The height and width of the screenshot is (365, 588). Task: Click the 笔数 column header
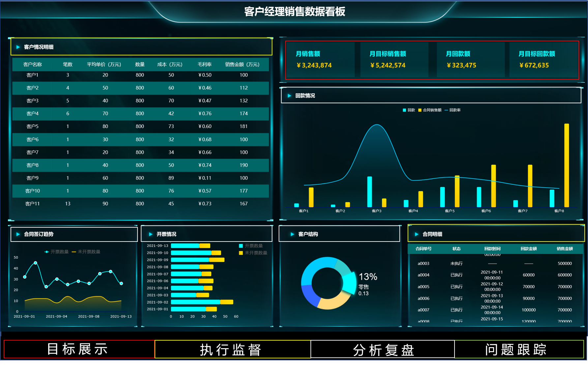pos(68,65)
